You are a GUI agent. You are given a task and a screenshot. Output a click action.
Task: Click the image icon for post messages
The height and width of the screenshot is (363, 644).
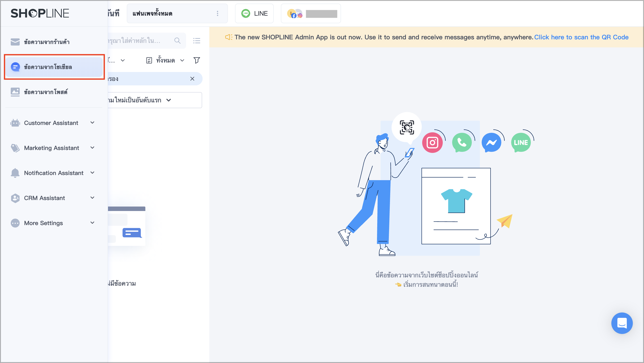pos(15,92)
